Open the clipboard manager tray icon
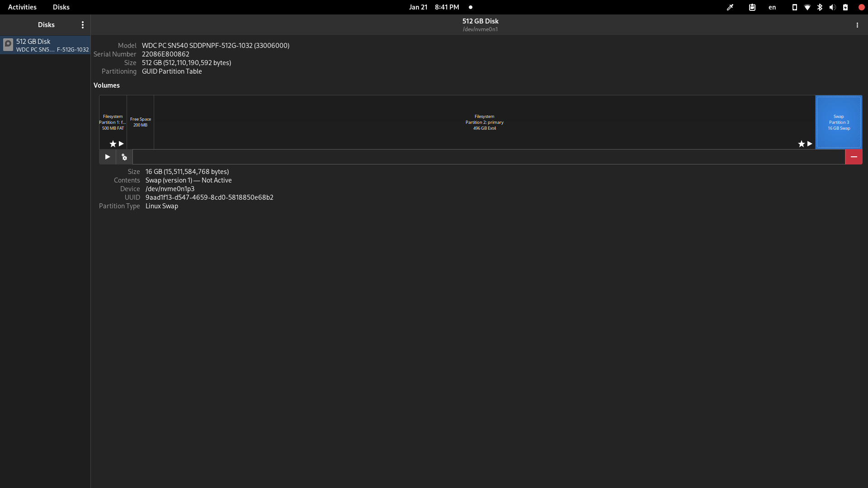The height and width of the screenshot is (488, 868). click(x=752, y=7)
